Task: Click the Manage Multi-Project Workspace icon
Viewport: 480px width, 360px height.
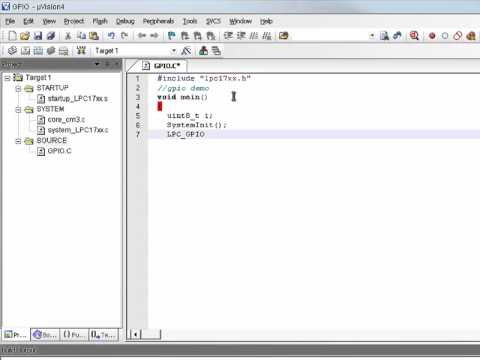Action: tap(216, 51)
